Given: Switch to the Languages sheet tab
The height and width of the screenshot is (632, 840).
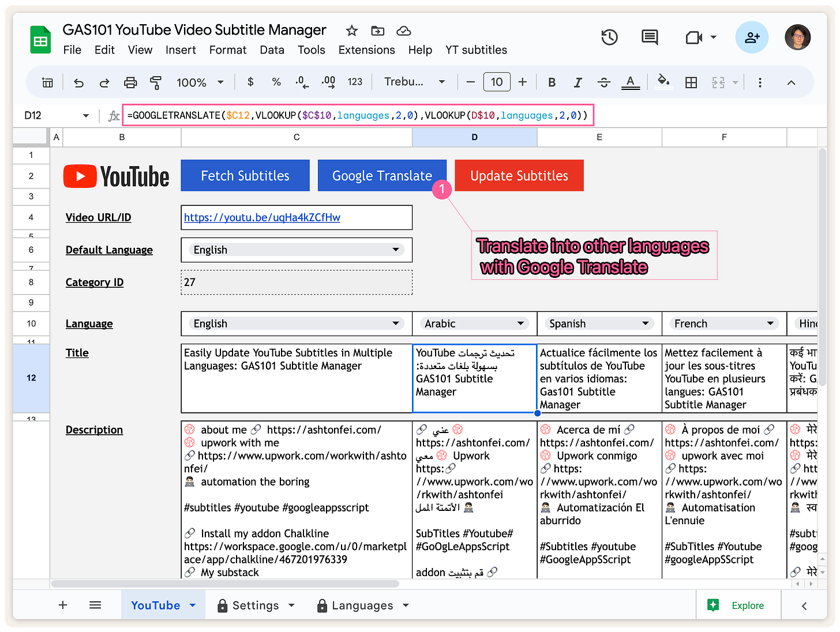Looking at the screenshot, I should click(362, 605).
